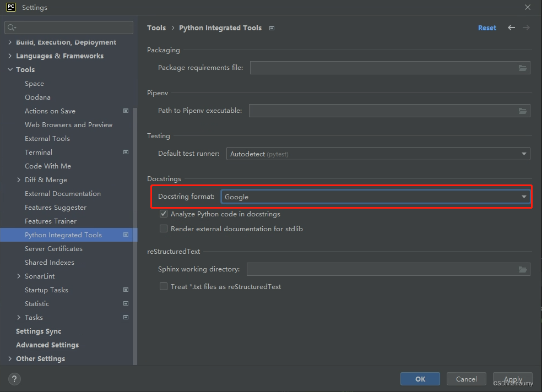Click project-level icon beside Python Integrated Tools breadcrumb

(272, 28)
